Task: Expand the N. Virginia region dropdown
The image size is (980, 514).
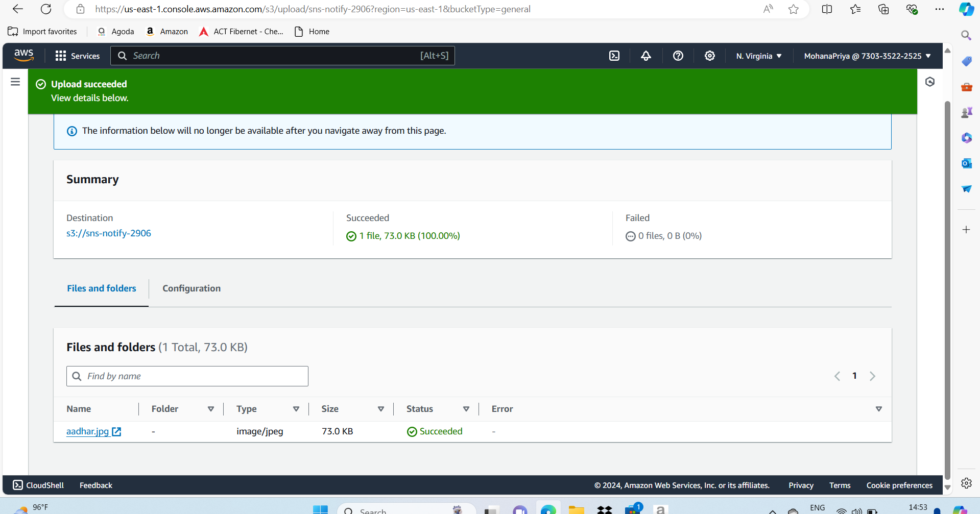Action: [759, 56]
